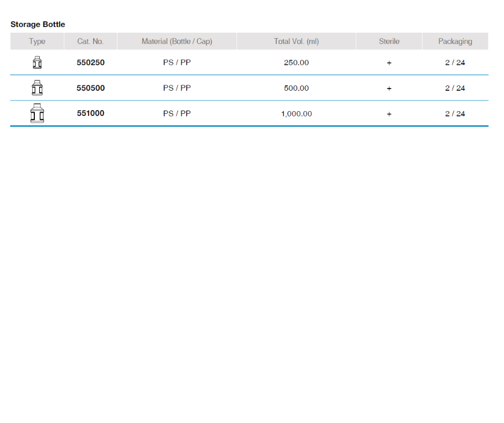Click the 1,000 ml bottle type icon

tap(37, 114)
